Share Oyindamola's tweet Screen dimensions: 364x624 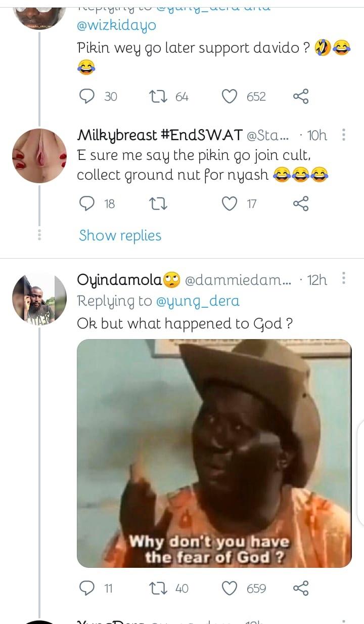point(301,588)
